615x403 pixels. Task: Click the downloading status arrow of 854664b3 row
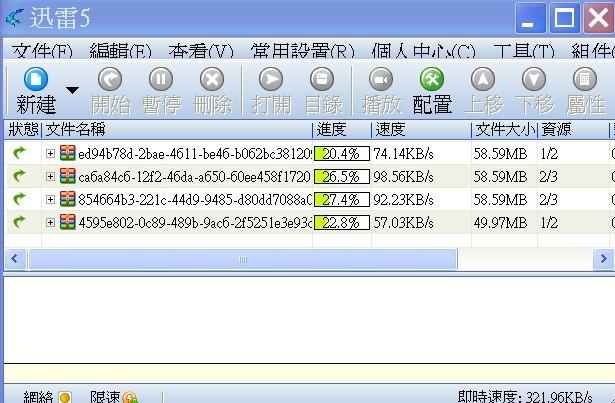pos(19,199)
